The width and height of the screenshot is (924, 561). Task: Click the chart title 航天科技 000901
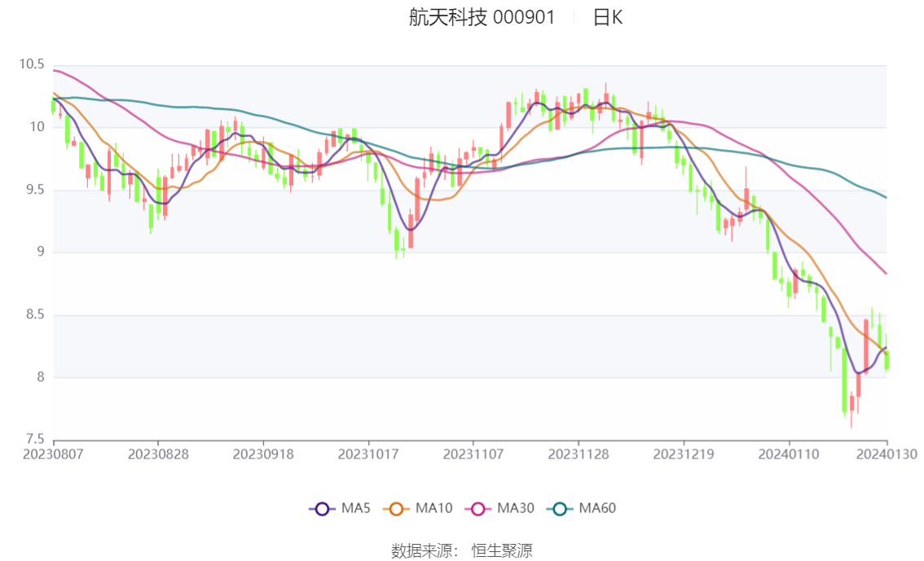coord(482,17)
